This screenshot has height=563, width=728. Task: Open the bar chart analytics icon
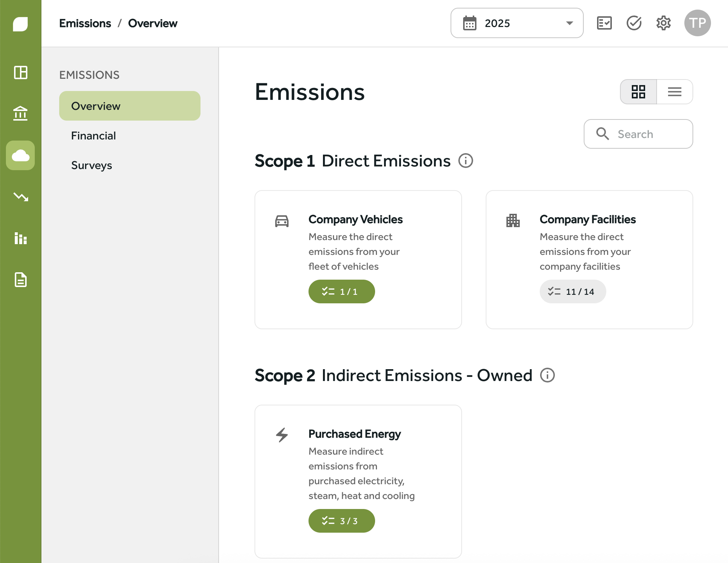point(21,238)
